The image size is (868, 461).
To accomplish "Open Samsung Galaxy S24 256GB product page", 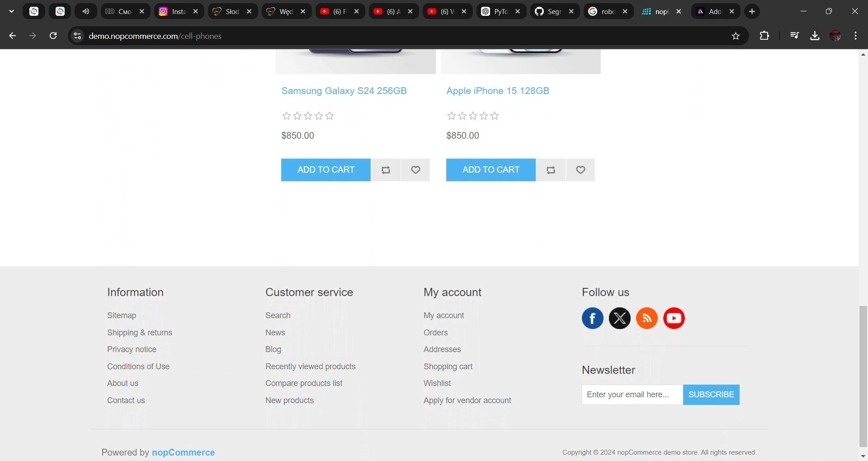I will tap(344, 91).
